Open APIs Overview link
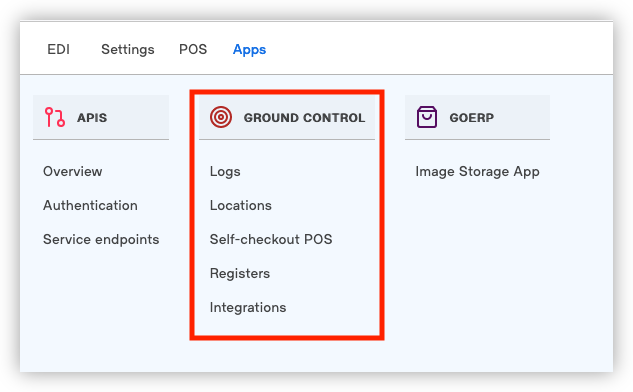 [73, 171]
